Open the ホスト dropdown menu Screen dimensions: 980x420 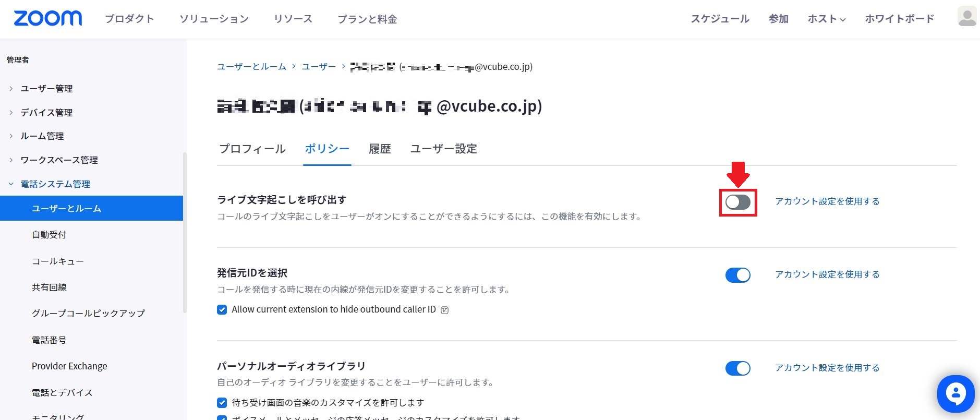[826, 19]
